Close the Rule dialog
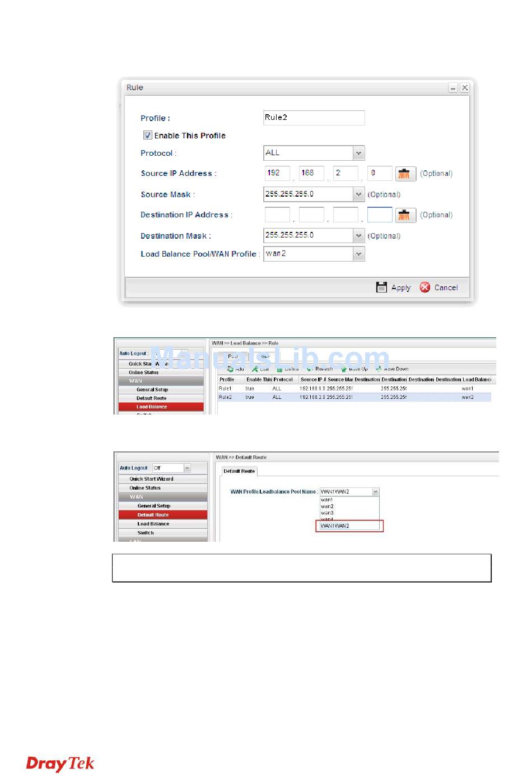 (465, 88)
